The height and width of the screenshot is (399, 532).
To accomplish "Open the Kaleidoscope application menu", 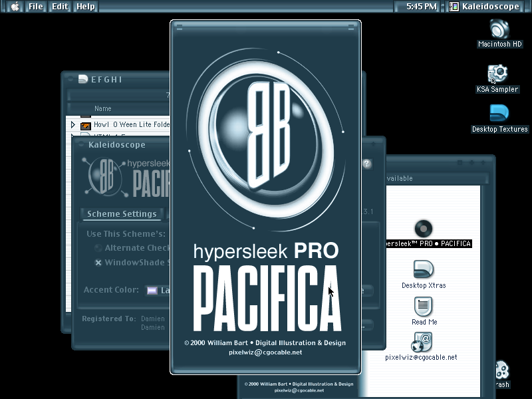I will [x=485, y=7].
